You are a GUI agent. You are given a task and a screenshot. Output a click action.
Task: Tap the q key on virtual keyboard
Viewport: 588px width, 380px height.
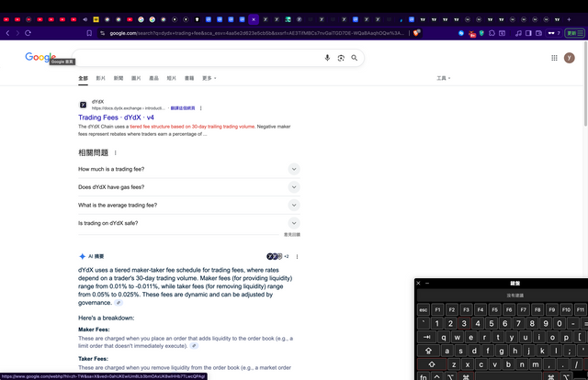pyautogui.click(x=444, y=337)
